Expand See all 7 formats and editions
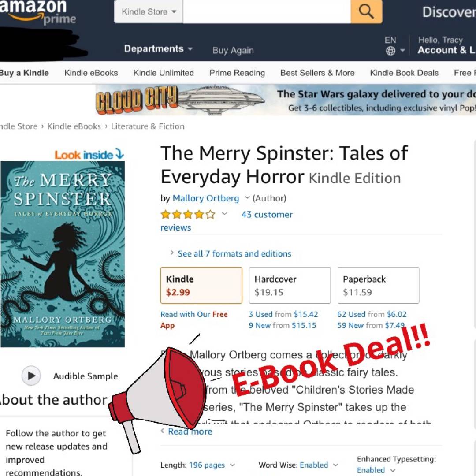Viewport: 476px width, 476px height. [234, 253]
